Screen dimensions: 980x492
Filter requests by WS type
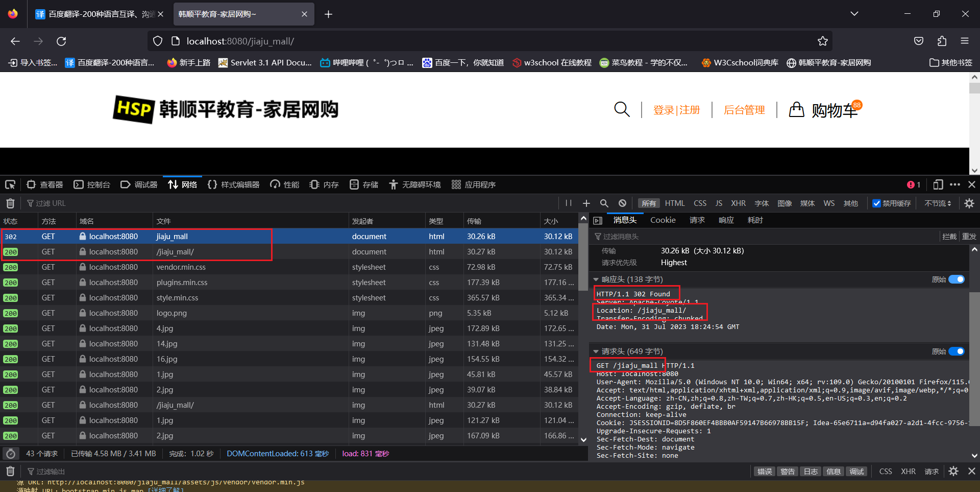829,203
